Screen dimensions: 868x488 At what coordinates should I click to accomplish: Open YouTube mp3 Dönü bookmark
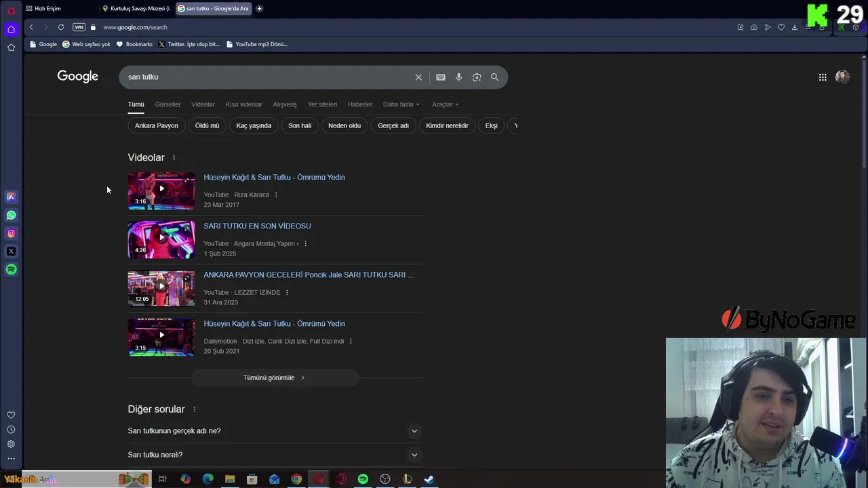click(256, 44)
